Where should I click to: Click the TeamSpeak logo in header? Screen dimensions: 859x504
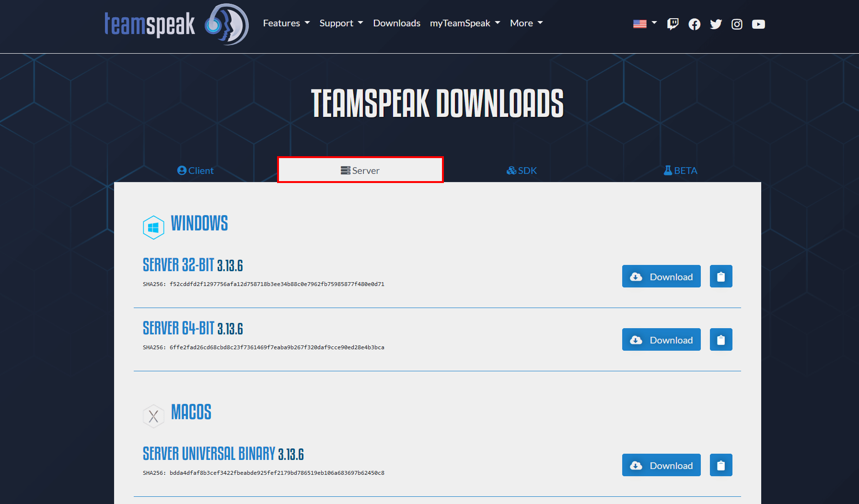tap(176, 24)
